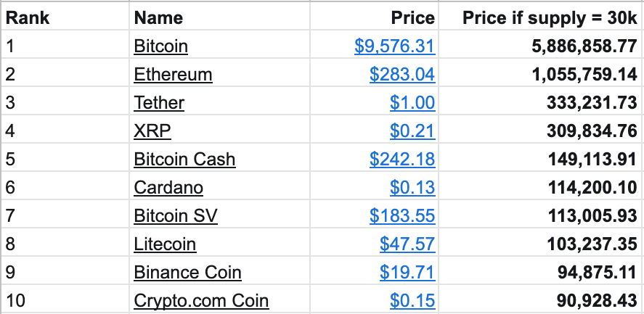Click the Tether coin link
The width and height of the screenshot is (644, 314).
pos(159,103)
